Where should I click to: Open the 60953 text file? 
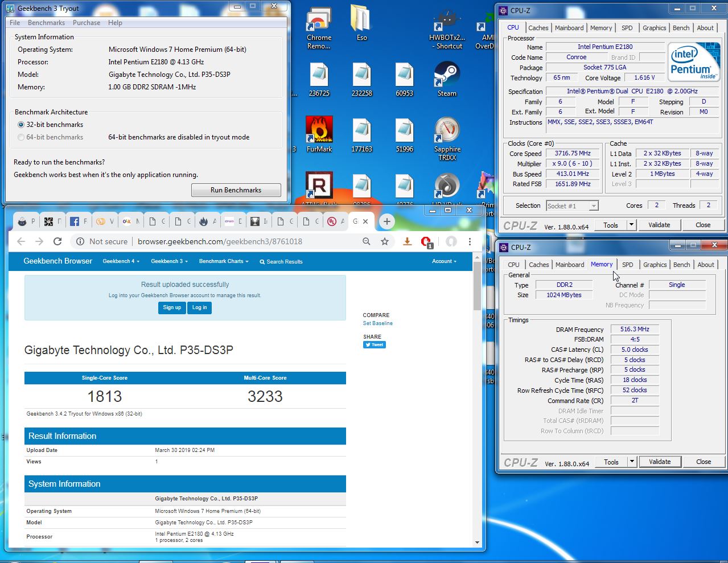coord(404,80)
